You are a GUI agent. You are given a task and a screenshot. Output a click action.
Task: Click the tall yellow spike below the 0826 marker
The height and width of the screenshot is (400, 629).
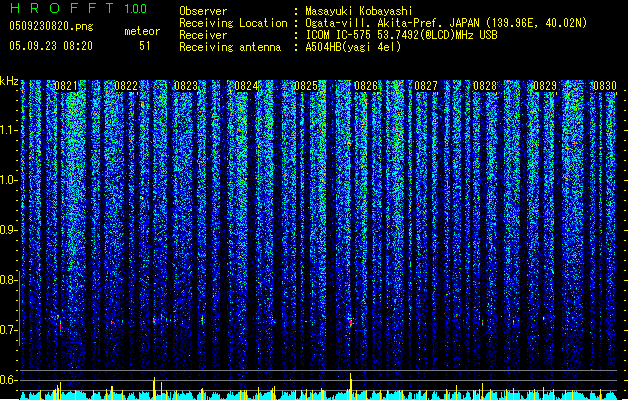click(351, 386)
